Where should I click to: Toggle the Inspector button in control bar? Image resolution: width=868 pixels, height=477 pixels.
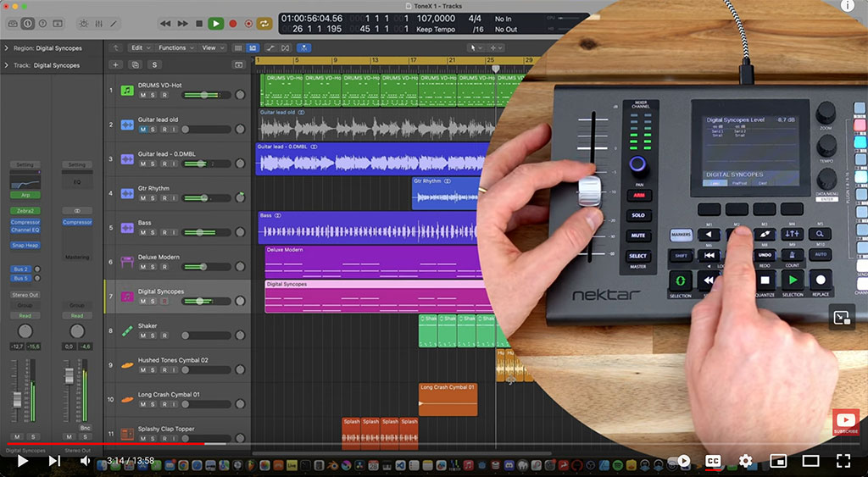tap(28, 24)
